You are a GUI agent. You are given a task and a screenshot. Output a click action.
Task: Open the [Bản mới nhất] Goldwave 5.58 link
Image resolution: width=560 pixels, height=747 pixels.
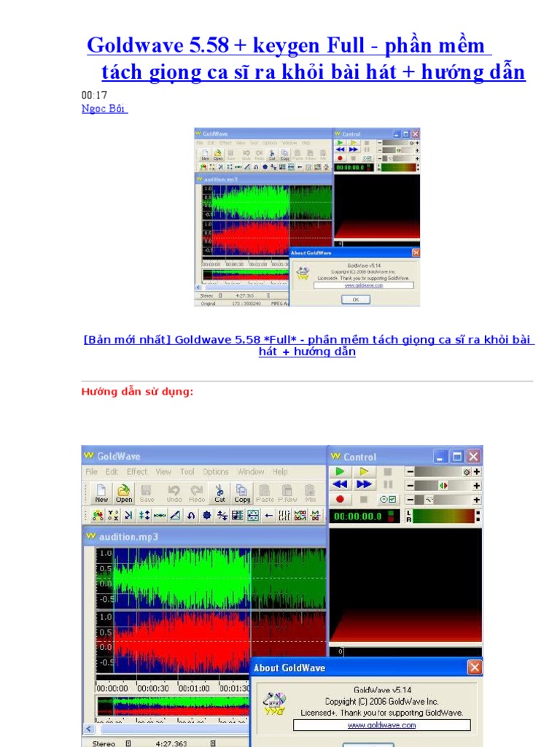coord(308,345)
